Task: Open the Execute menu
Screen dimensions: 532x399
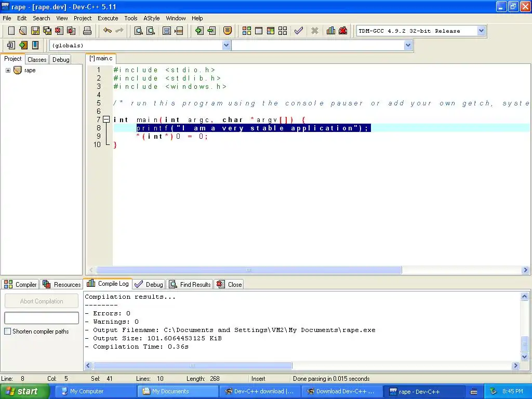Action: (108, 18)
